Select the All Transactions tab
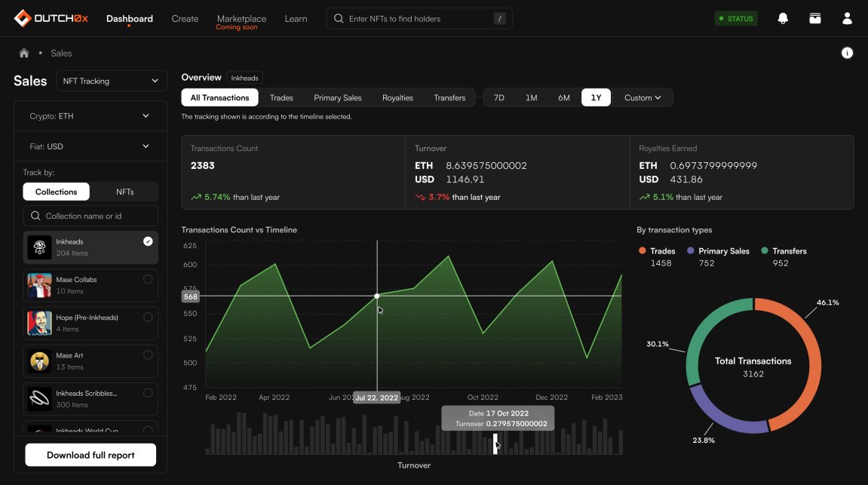868x485 pixels. tap(219, 97)
